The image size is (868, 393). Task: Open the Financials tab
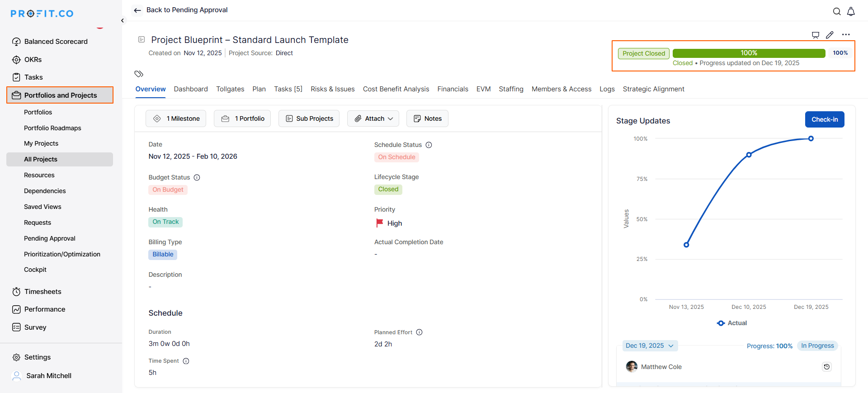pos(453,89)
